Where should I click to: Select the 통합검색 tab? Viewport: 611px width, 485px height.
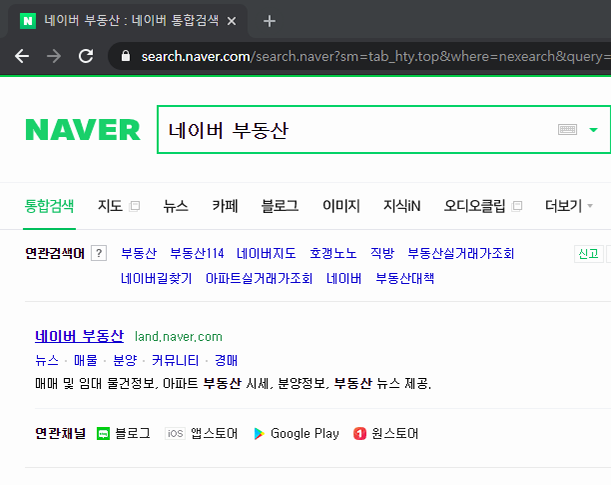49,206
